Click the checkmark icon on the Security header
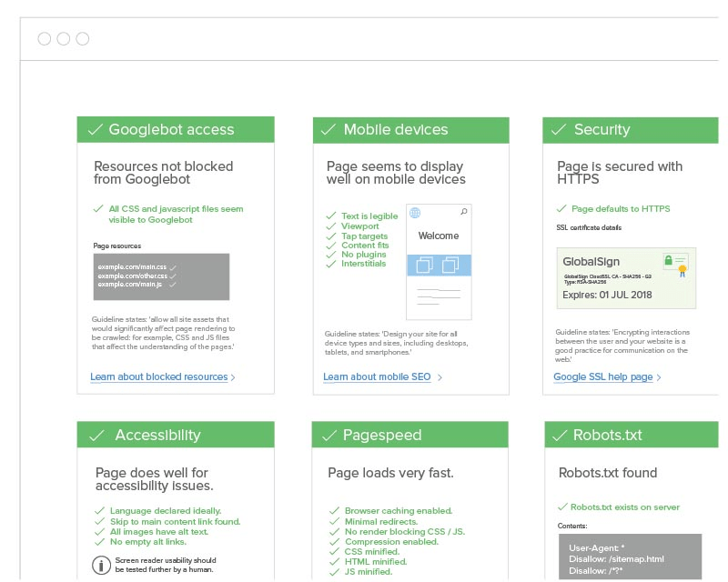Screen dimensions: 728x582 [558, 129]
